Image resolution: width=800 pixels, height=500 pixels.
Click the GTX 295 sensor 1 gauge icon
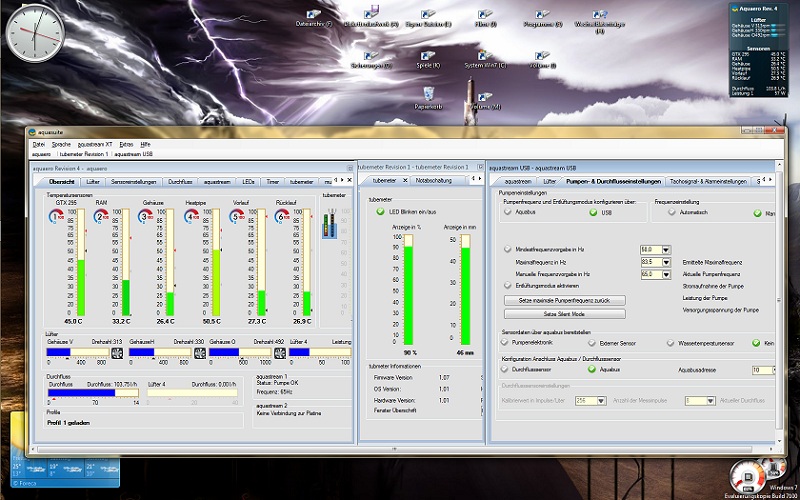pyautogui.click(x=55, y=216)
